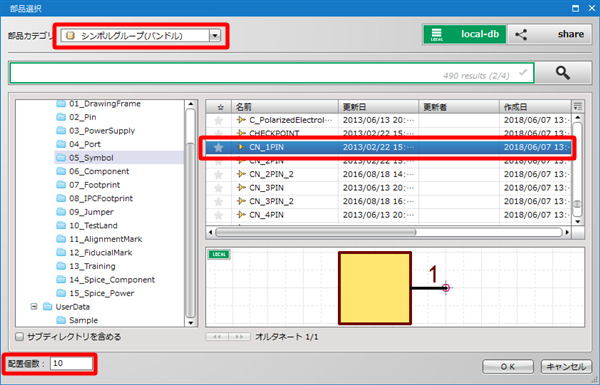Select 15_Spice_Power folder

(95, 293)
